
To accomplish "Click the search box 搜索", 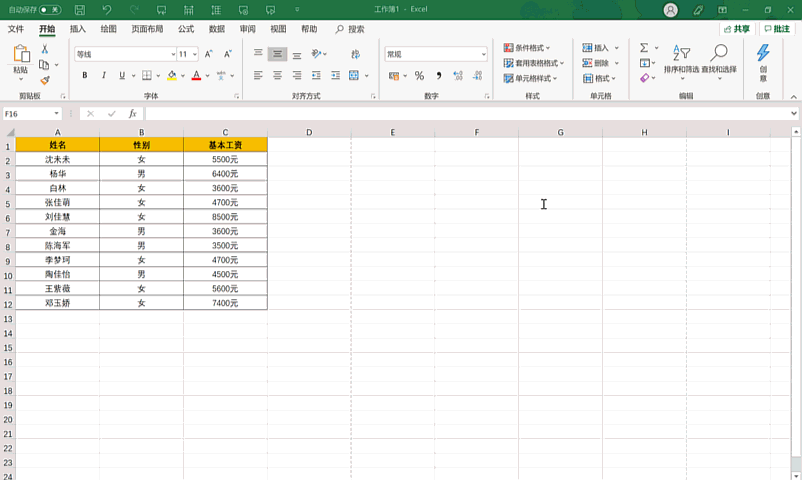I will (350, 29).
